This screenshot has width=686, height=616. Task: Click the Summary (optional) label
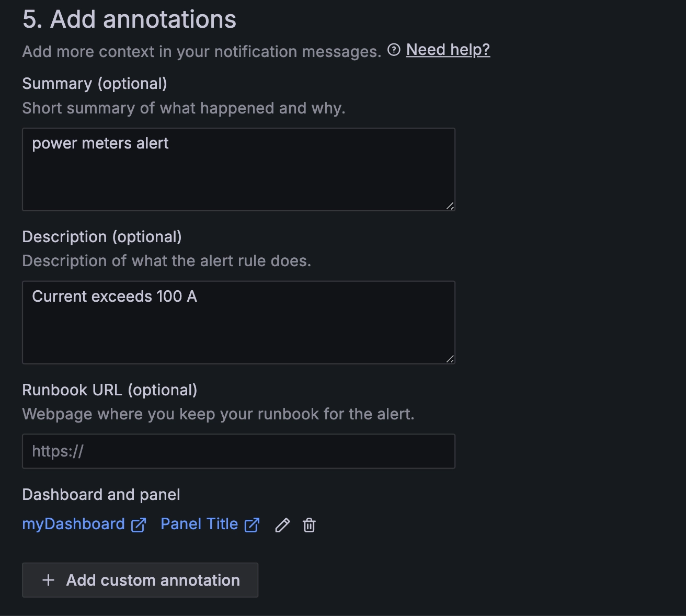click(x=95, y=84)
